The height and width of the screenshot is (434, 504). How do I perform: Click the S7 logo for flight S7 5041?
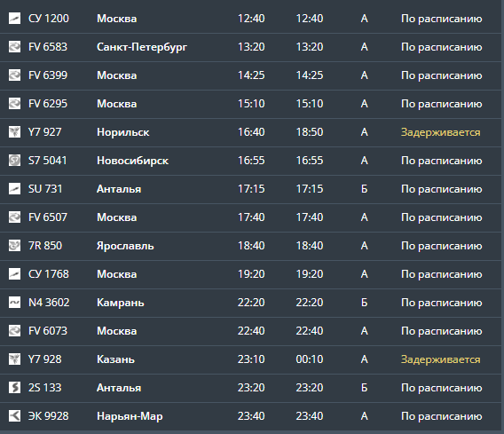click(x=14, y=161)
